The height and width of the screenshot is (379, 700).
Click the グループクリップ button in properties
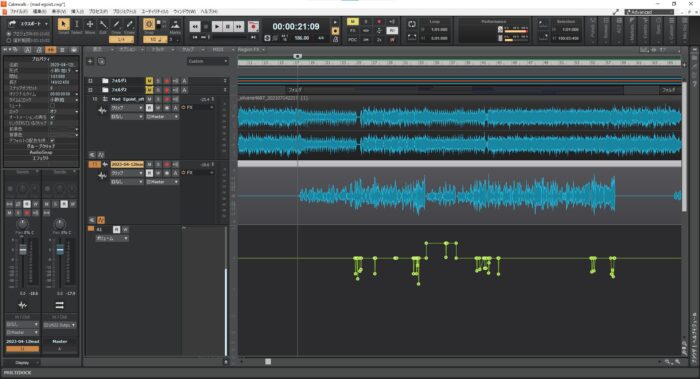click(x=41, y=146)
